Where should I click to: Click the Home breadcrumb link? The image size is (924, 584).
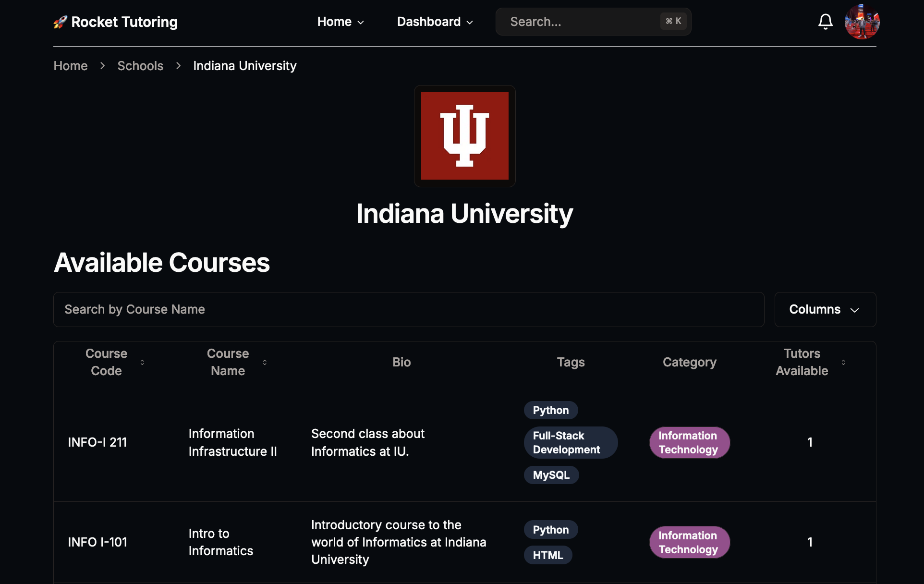coord(70,66)
